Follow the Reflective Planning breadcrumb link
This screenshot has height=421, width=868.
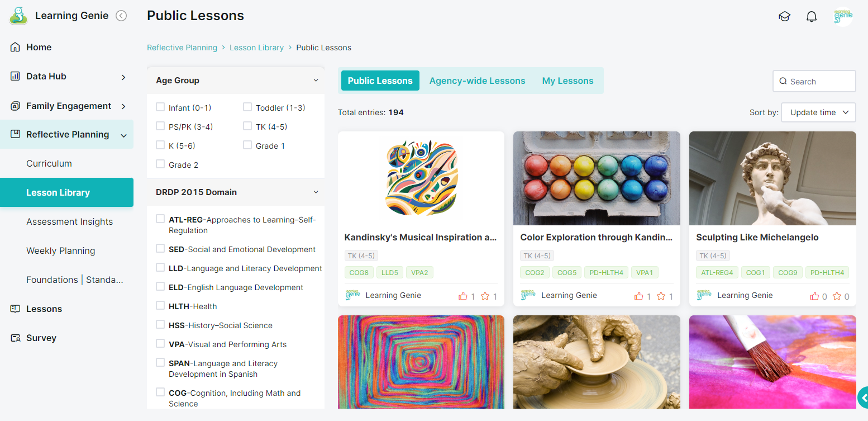pos(182,48)
